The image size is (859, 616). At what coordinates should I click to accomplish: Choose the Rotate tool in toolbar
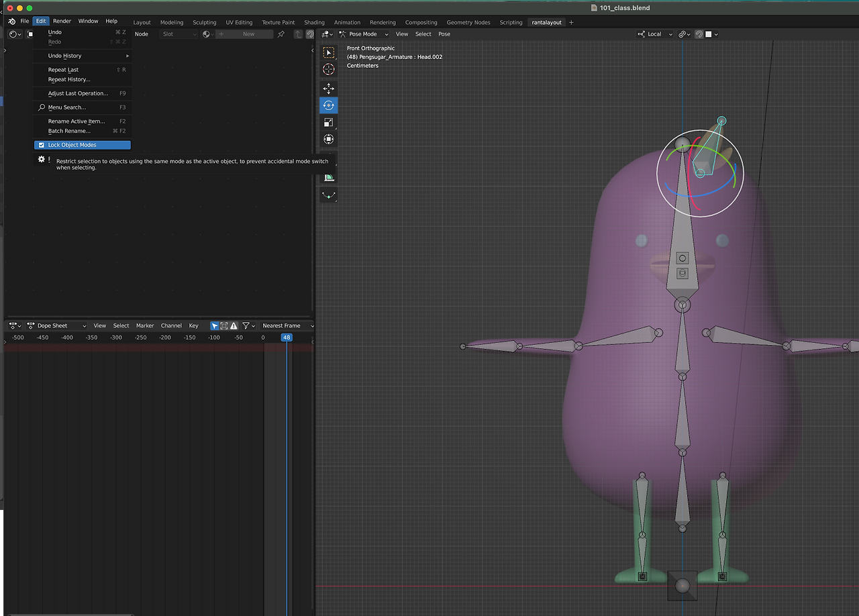click(328, 105)
